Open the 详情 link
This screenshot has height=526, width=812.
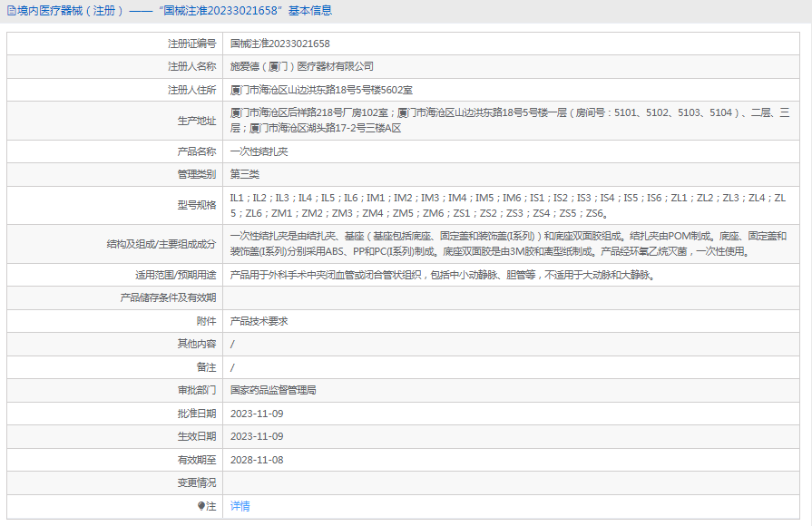point(240,506)
